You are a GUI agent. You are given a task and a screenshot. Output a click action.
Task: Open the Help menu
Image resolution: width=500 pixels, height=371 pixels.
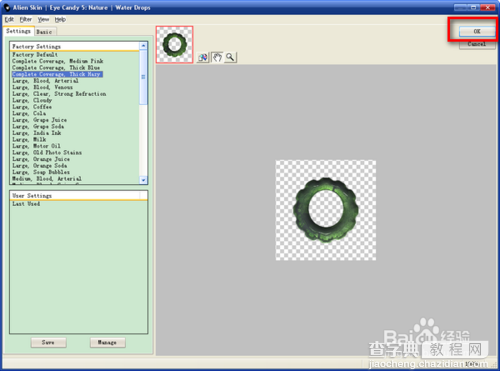point(60,19)
